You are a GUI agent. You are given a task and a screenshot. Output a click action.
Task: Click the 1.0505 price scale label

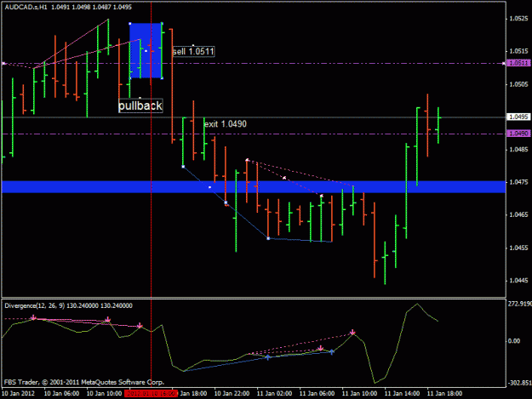point(518,84)
